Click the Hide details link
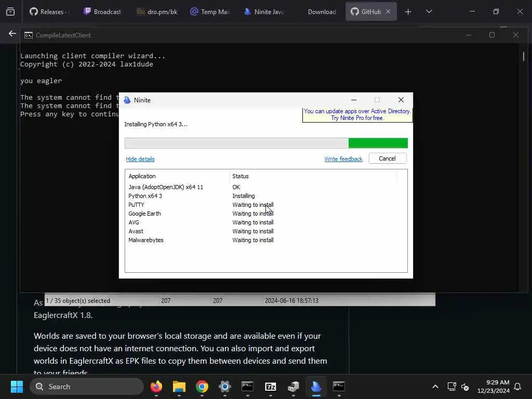The image size is (532, 399). [x=140, y=159]
